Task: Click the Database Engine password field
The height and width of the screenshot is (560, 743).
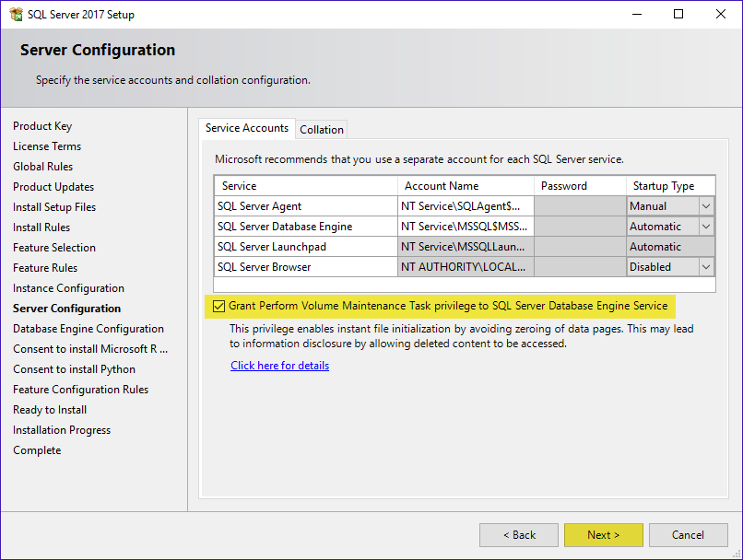Action: point(580,227)
